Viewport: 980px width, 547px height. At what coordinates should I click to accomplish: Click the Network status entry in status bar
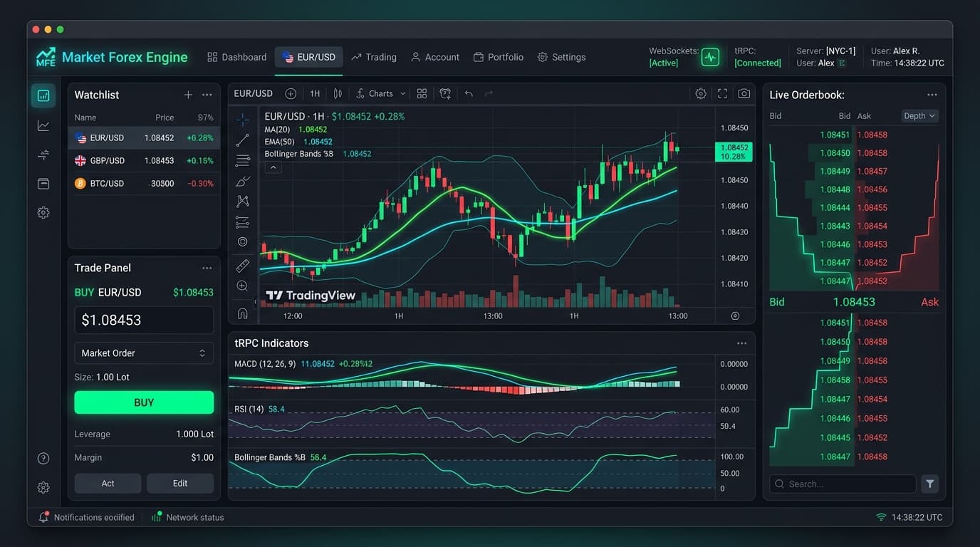(x=188, y=517)
